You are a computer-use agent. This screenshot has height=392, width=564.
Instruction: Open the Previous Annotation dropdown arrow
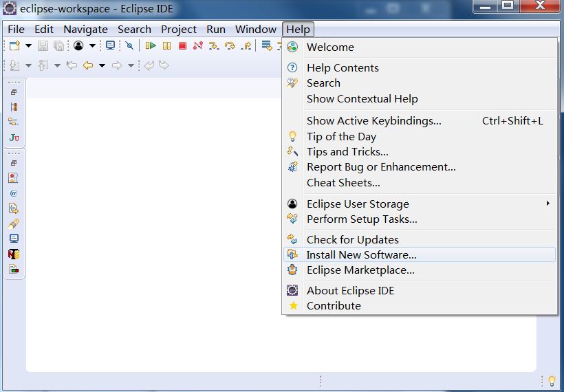(57, 65)
